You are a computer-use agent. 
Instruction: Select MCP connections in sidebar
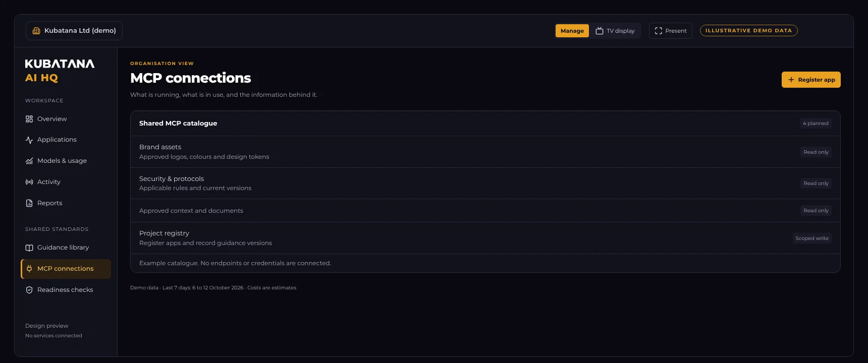coord(66,269)
